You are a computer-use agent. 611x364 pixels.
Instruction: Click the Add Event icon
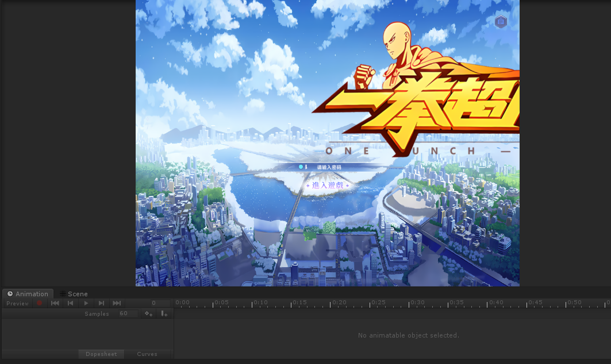pos(164,314)
